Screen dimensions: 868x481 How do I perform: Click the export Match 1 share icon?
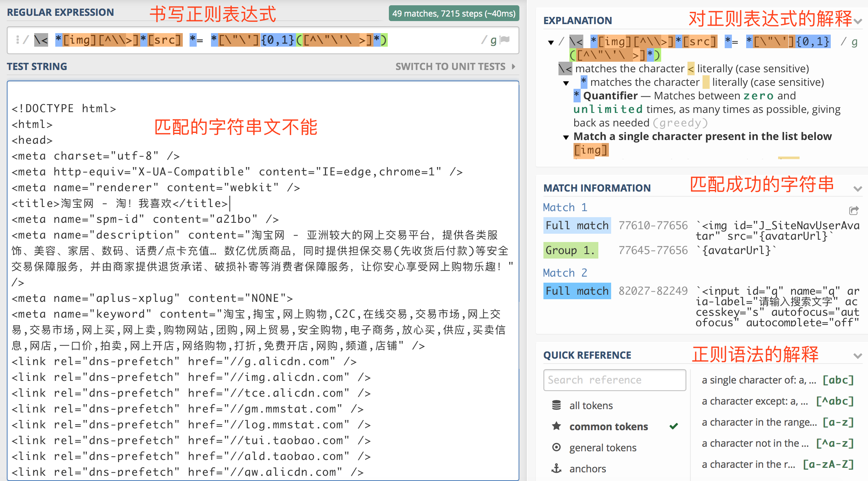click(x=853, y=210)
